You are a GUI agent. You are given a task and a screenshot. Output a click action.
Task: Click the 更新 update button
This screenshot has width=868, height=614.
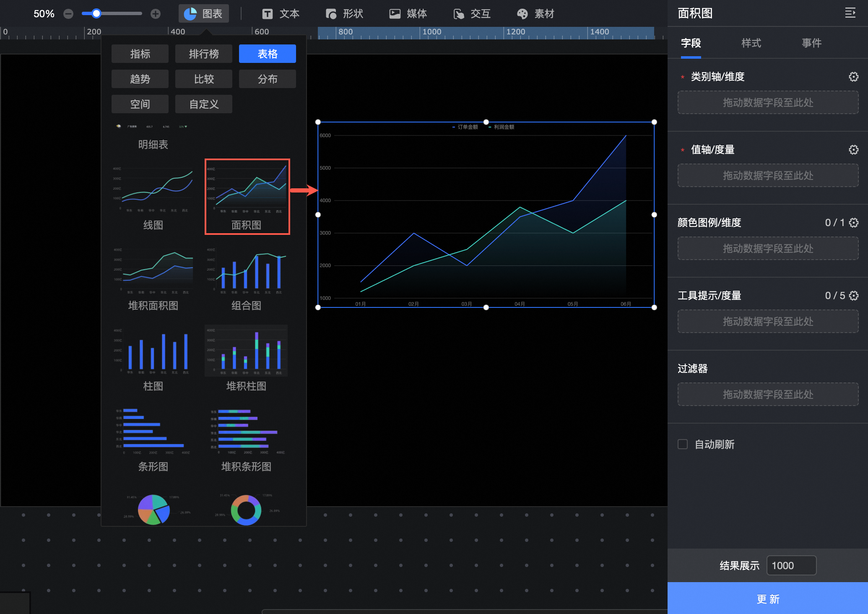point(767,598)
